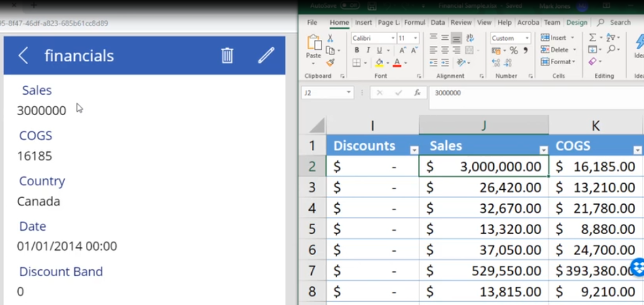The height and width of the screenshot is (305, 644).
Task: Open the Custom number format dropdown
Action: point(527,38)
